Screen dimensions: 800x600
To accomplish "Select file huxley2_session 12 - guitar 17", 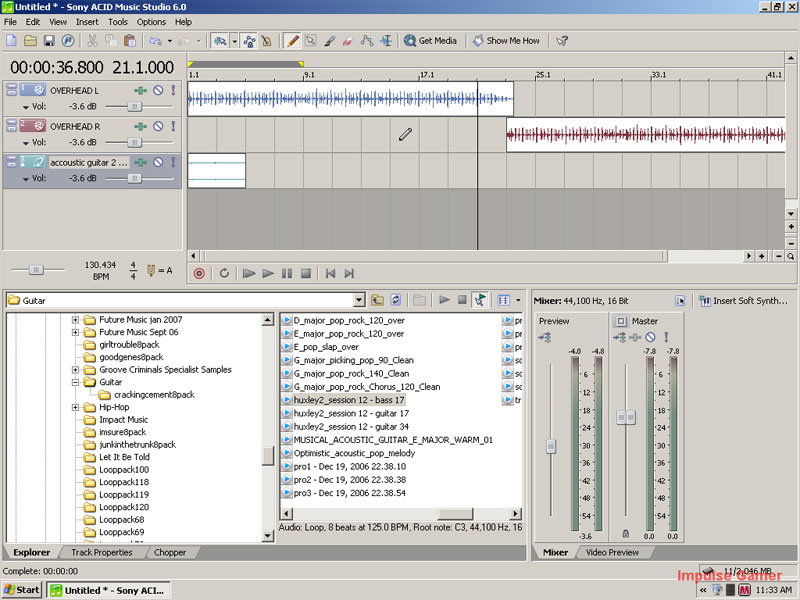I will [351, 413].
